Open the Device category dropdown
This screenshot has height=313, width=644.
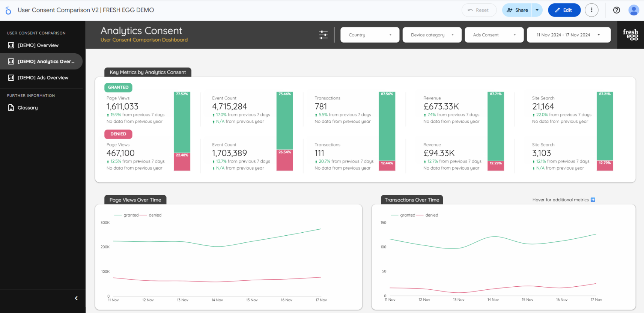(x=432, y=35)
